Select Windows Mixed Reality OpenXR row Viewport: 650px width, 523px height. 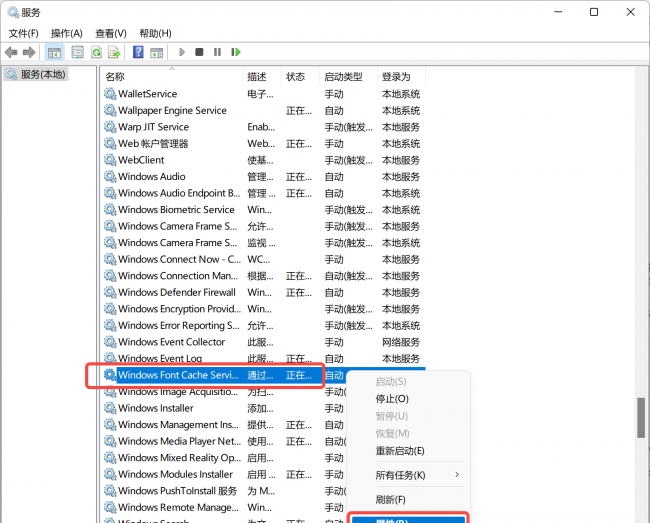(x=224, y=458)
